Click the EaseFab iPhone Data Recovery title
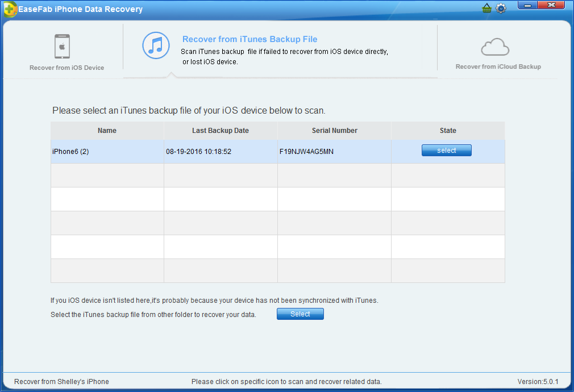This screenshot has height=392, width=574. (81, 9)
